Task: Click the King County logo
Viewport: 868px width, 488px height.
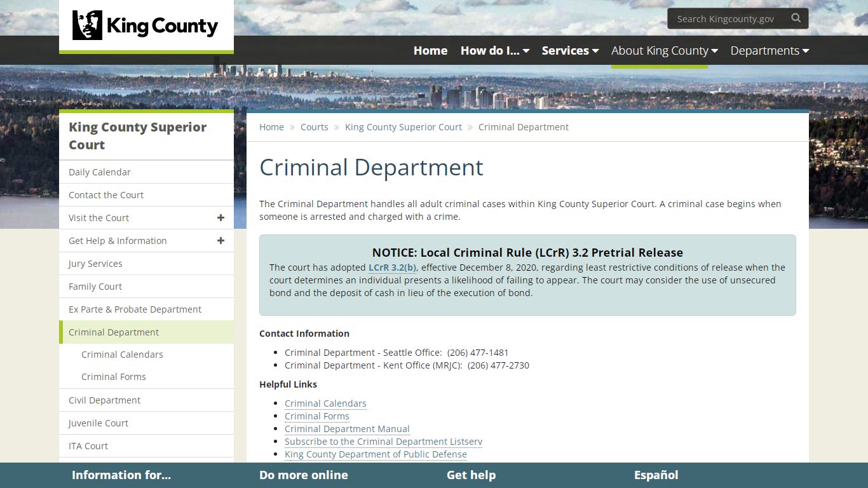Action: click(x=146, y=25)
